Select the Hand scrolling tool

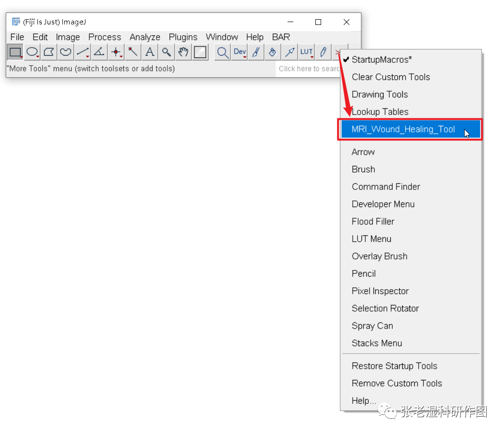(x=183, y=52)
